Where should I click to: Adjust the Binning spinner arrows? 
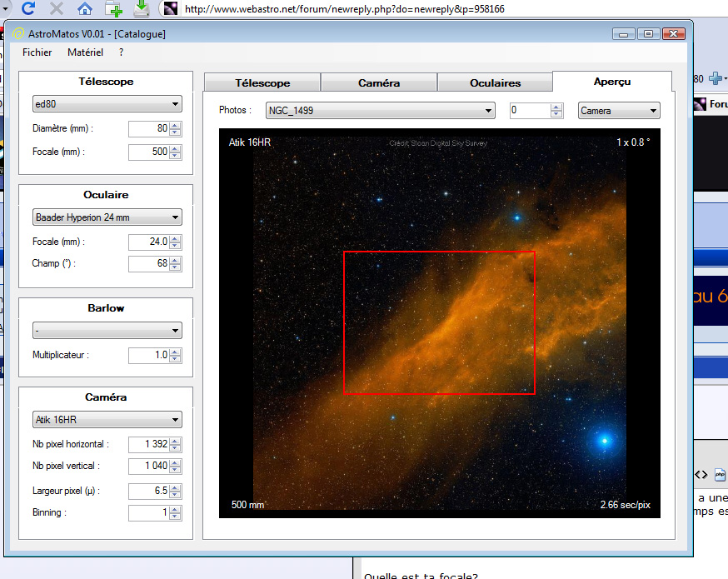click(x=175, y=512)
